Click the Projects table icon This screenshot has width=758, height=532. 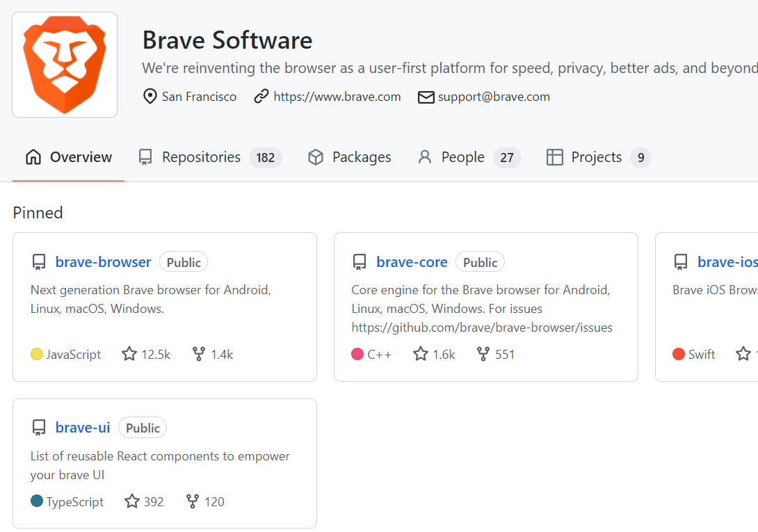pyautogui.click(x=554, y=157)
